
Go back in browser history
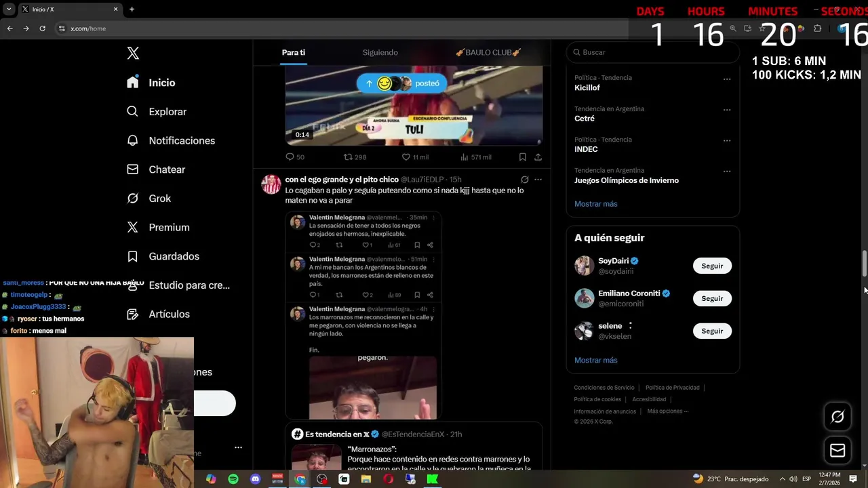point(9,28)
